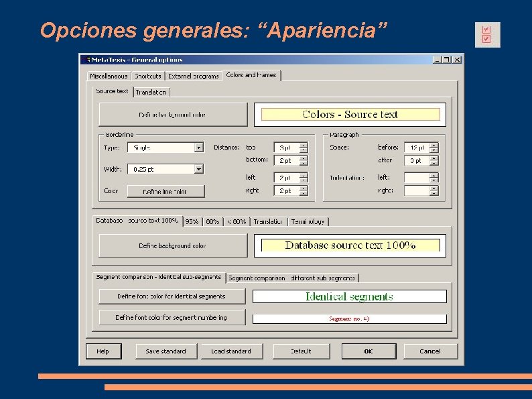Click the Distance right value field
Screen dimensions: 532x399
[287, 190]
